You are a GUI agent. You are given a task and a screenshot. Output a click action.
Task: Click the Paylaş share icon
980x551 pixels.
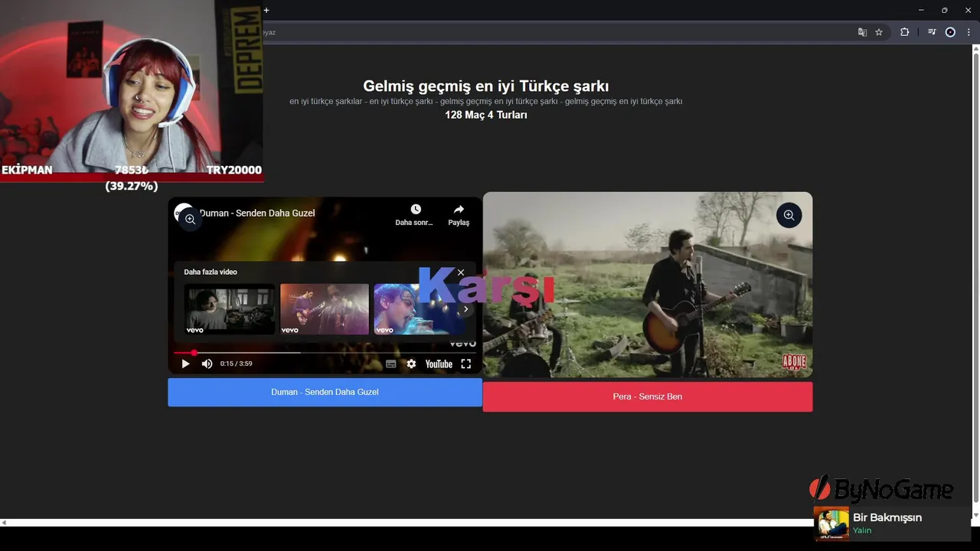(x=459, y=210)
